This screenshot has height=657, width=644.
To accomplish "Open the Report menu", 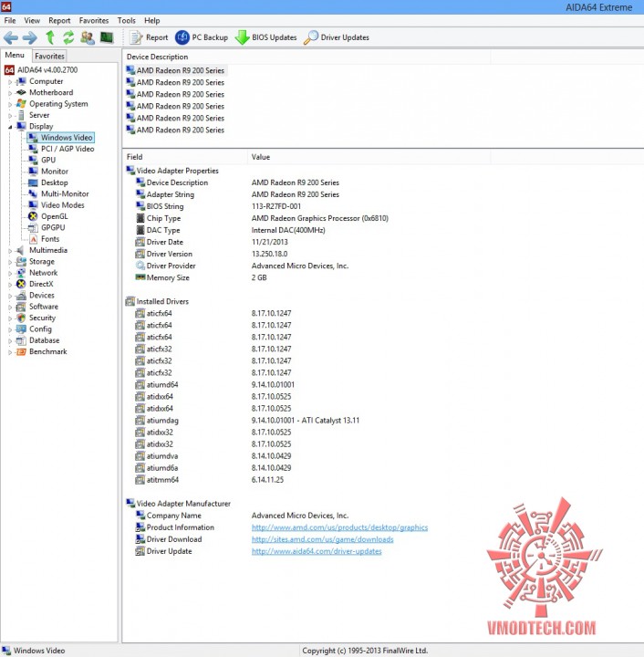I will coord(59,20).
